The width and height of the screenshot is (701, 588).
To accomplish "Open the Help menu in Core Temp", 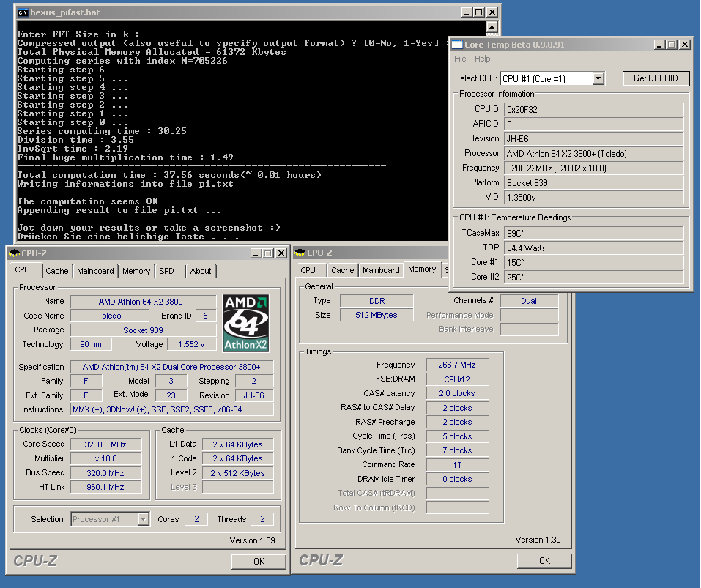I will [x=483, y=59].
